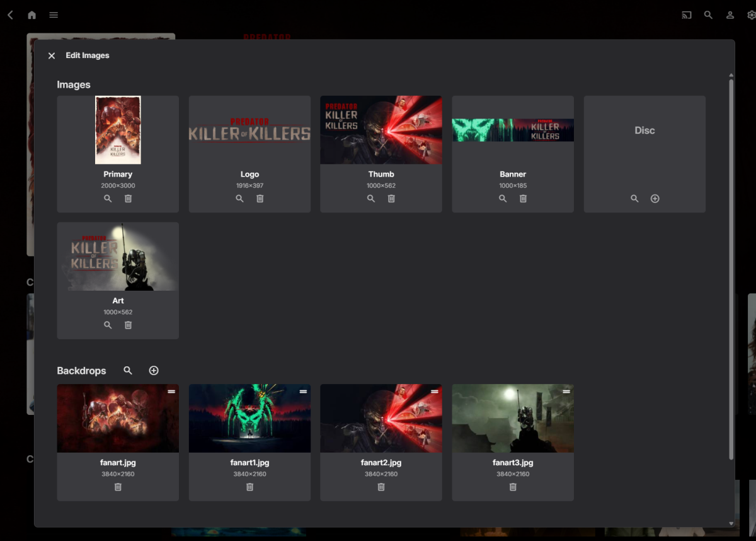
Task: Search for a new Primary image
Action: point(108,199)
